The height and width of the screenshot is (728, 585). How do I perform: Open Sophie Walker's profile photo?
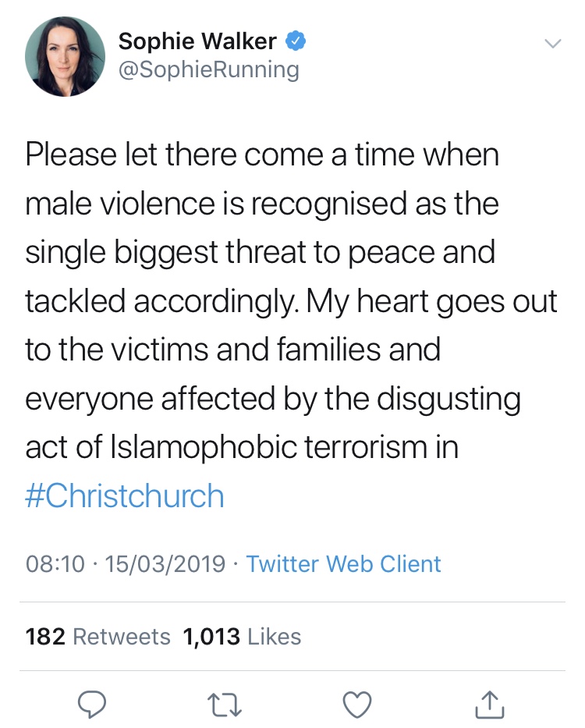[65, 56]
